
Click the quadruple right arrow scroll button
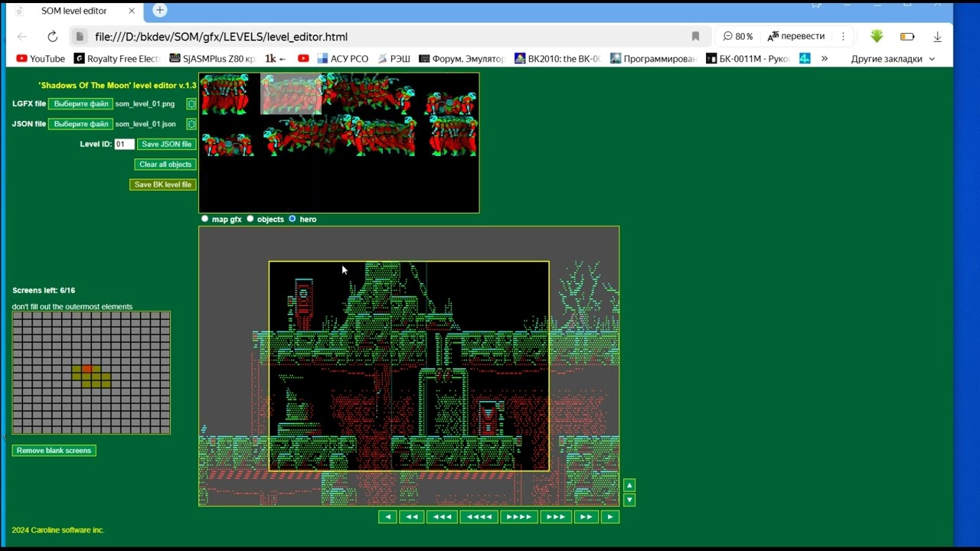518,517
